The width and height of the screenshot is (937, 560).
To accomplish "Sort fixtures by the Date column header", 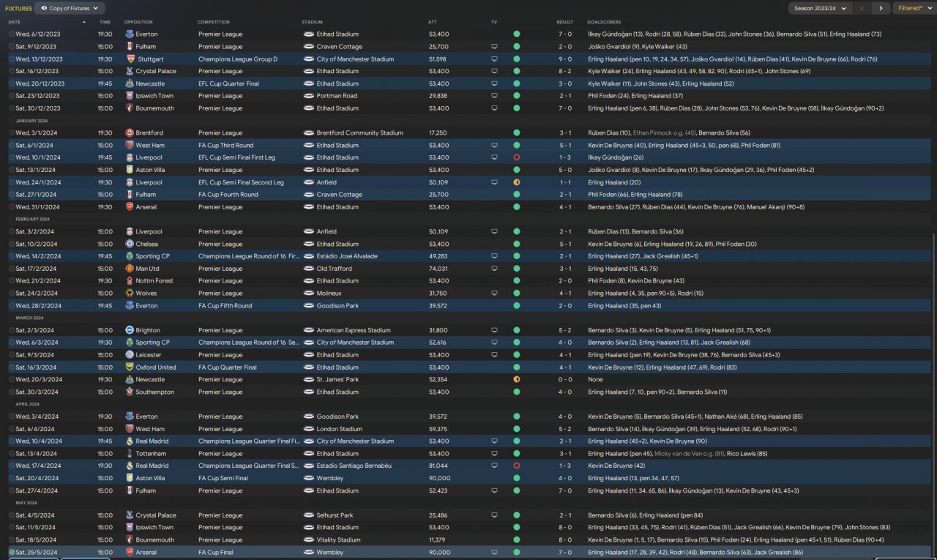I will coord(15,22).
